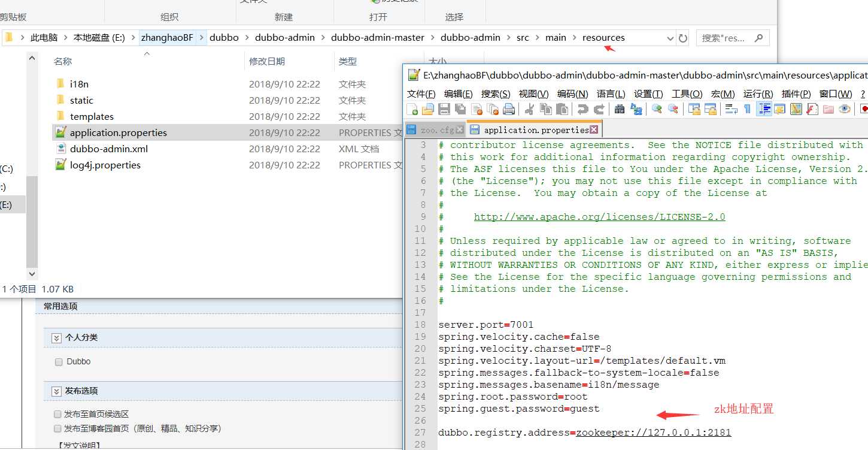Screen dimensions: 868x450
Task: Click the Paste icon in Notepad++ toolbar
Action: 562,109
